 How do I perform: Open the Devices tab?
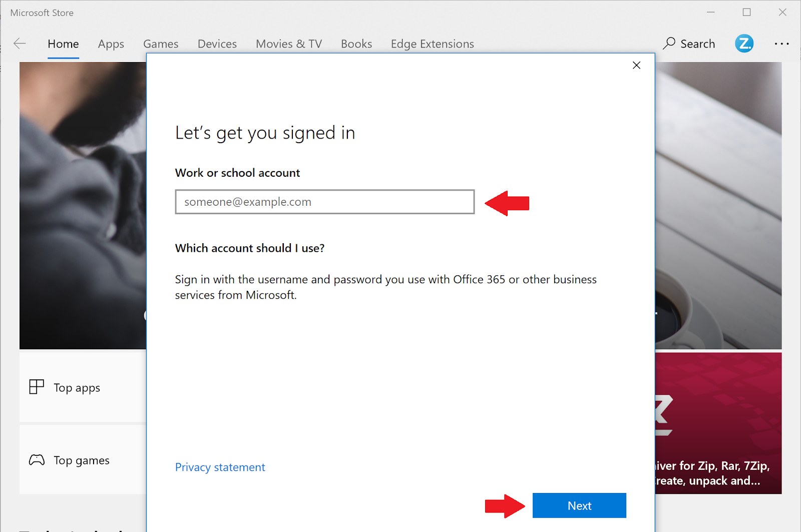point(217,44)
